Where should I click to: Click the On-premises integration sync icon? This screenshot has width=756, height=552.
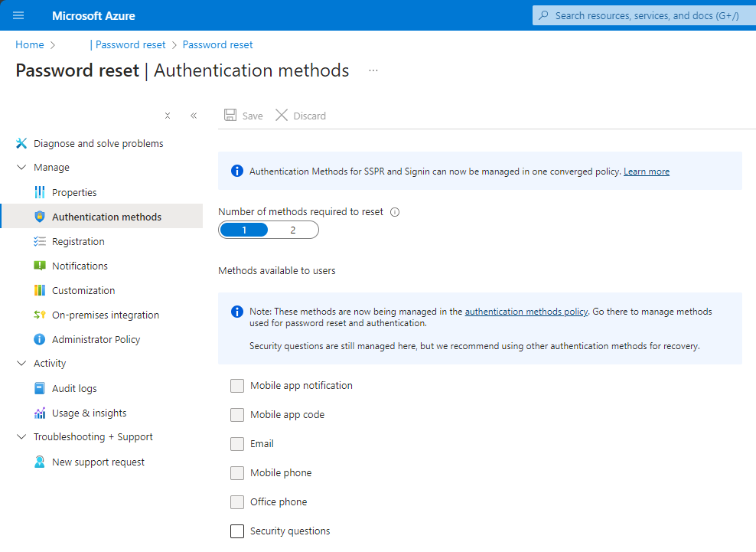[x=40, y=315]
